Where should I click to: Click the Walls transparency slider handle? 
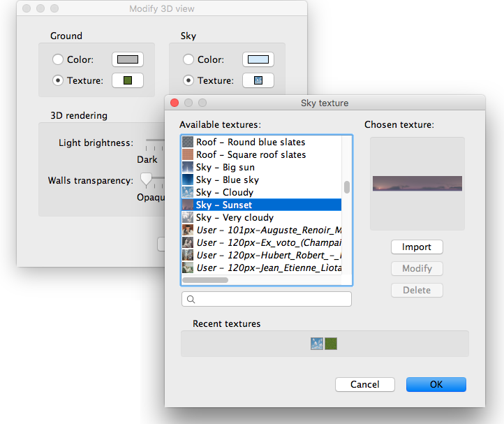point(146,180)
